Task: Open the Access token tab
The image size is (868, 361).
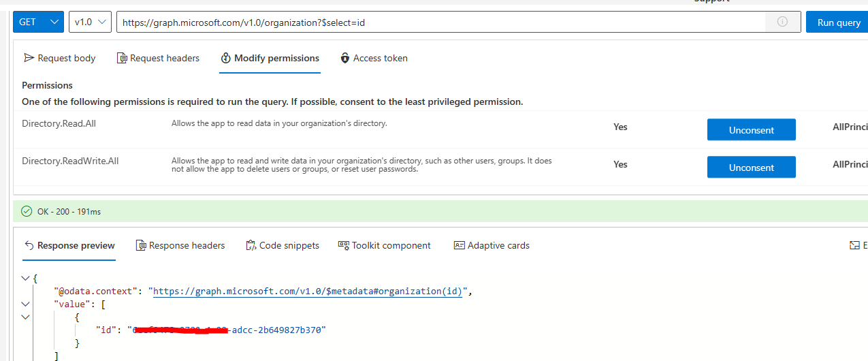Action: tap(374, 58)
